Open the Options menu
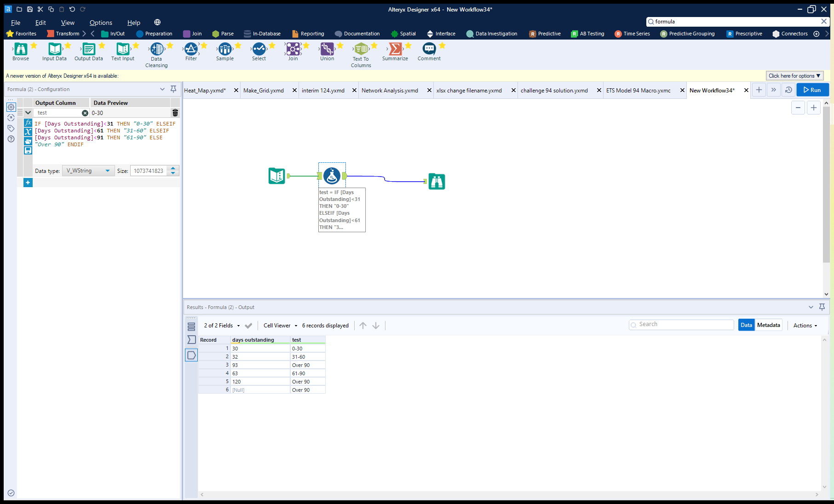834x504 pixels. [101, 23]
